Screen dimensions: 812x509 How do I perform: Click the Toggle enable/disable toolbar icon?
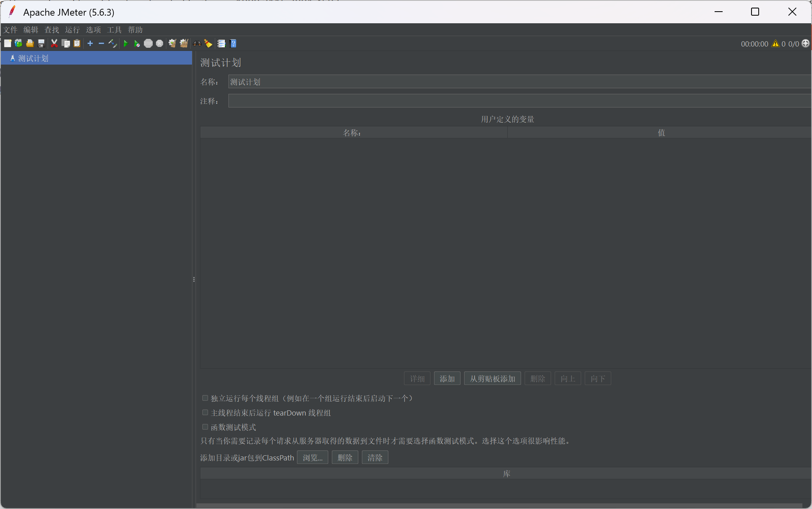tap(113, 43)
